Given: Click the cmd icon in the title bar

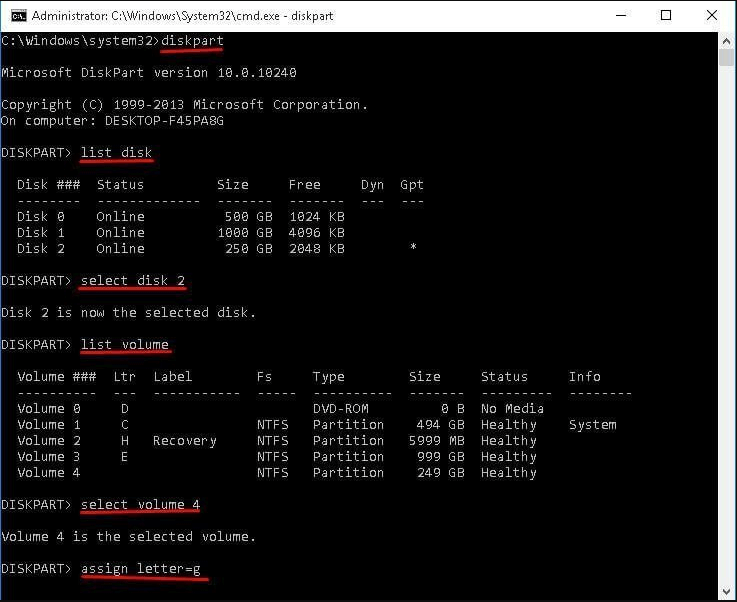Looking at the screenshot, I should click(19, 16).
